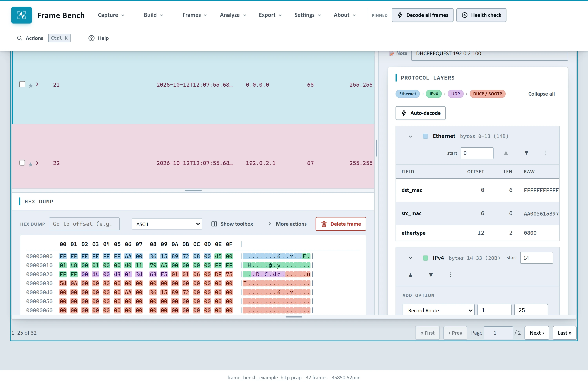This screenshot has height=384, width=588.
Task: Open Ethernet layer three-dot options menu
Action: (x=546, y=153)
